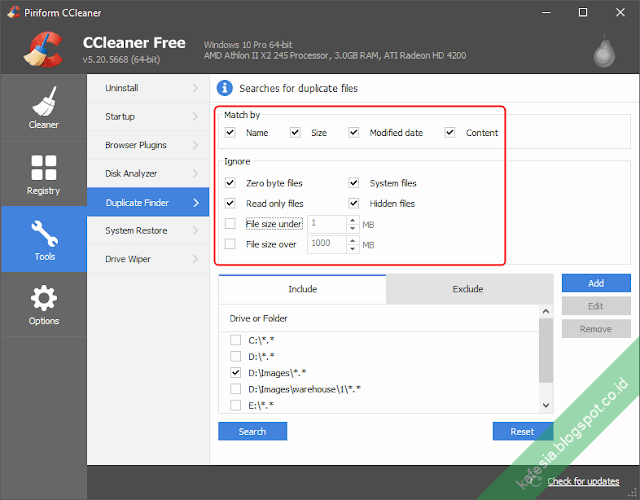Uncheck Ignore Zero byte files
The height and width of the screenshot is (500, 640).
(x=230, y=182)
